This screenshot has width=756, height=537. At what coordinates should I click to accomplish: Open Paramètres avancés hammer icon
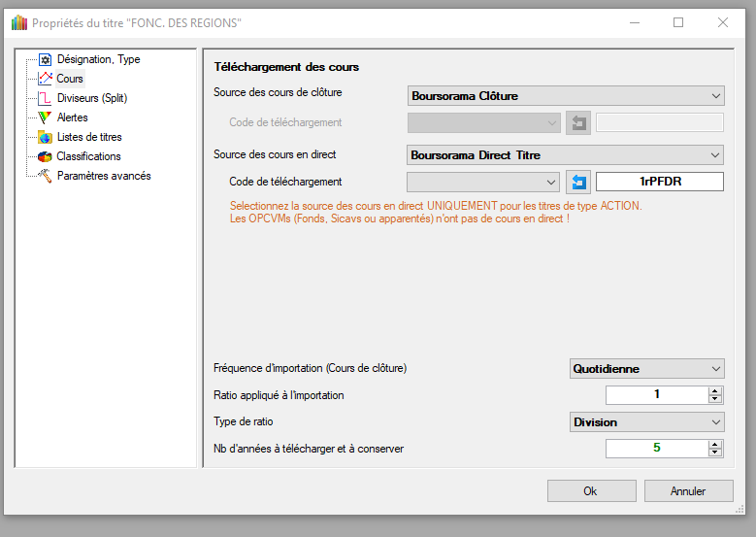point(45,176)
